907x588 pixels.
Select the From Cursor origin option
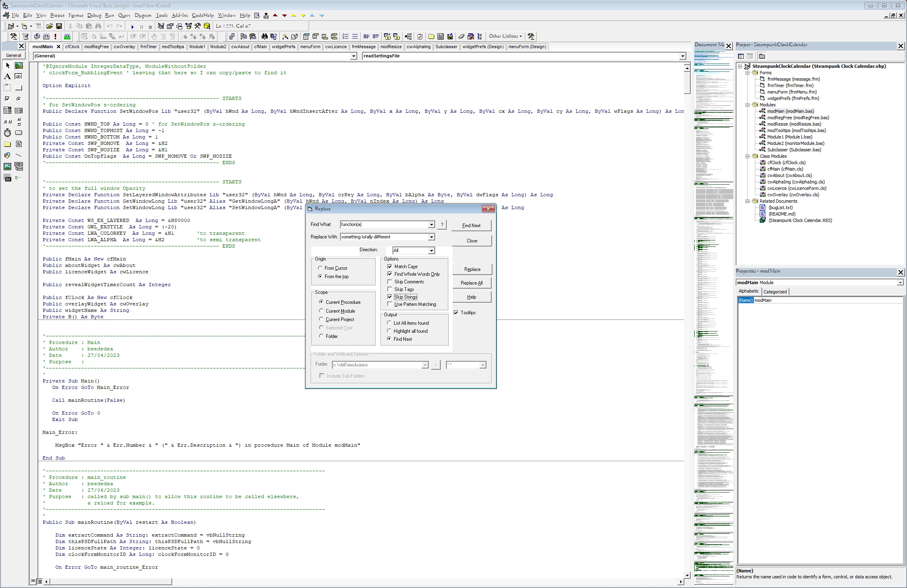(320, 268)
